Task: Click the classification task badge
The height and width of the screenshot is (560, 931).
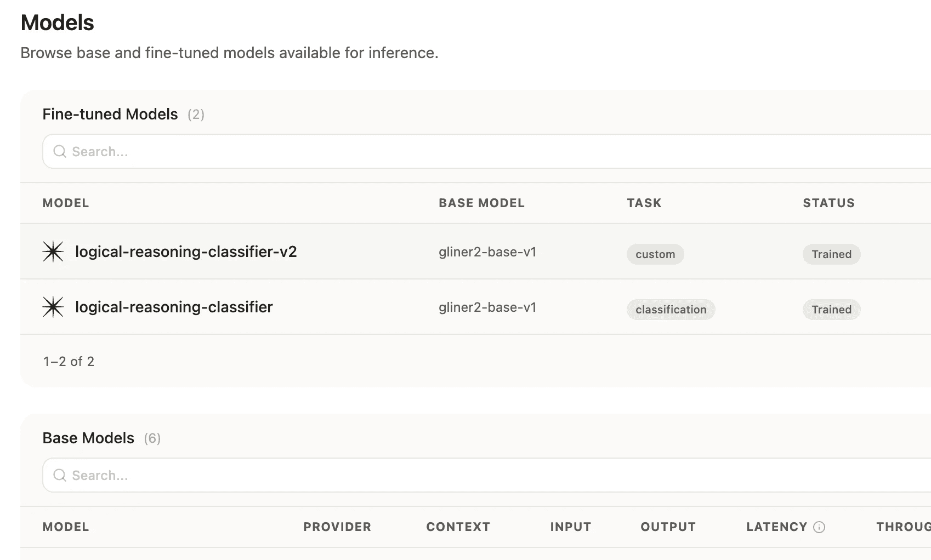Action: [671, 310]
